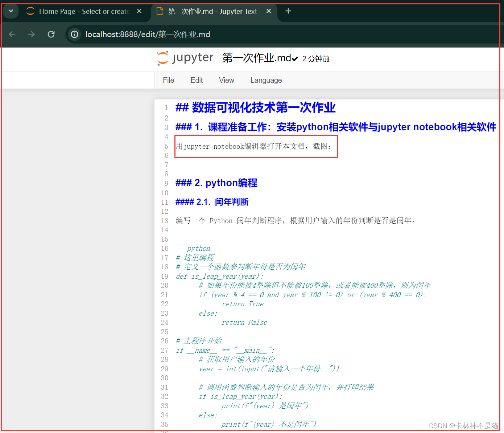Click the line print(f"{year} 不是闰年")
Screen dimensions: 504x433
[269, 424]
